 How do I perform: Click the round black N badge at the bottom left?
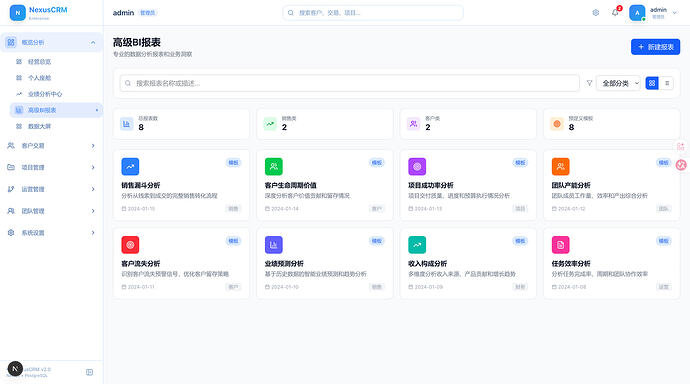point(15,369)
